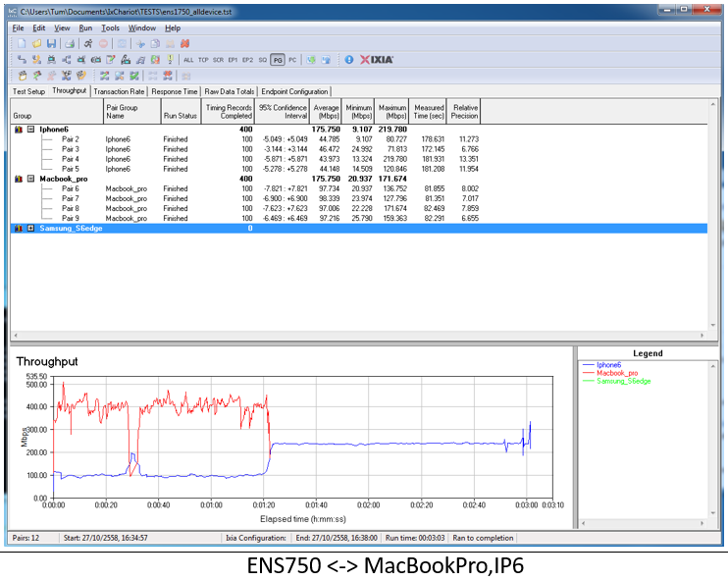This screenshot has height=581, width=728.
Task: Open the blue information icon
Action: click(349, 60)
